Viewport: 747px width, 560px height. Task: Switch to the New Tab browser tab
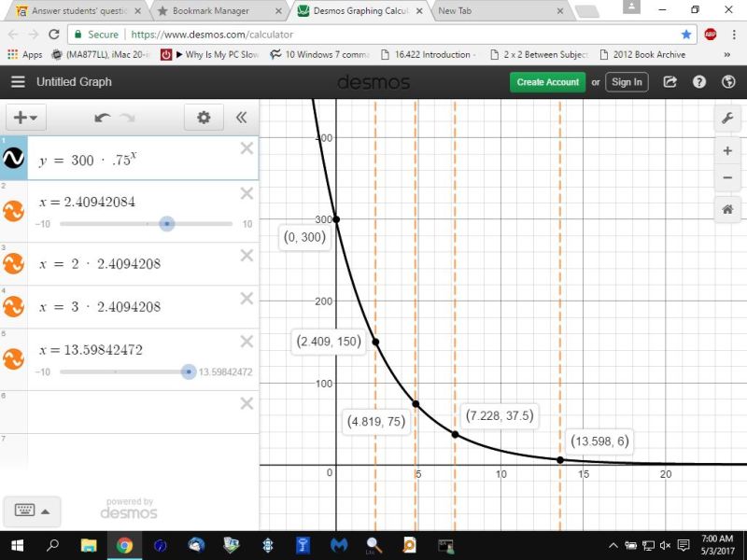pyautogui.click(x=500, y=10)
